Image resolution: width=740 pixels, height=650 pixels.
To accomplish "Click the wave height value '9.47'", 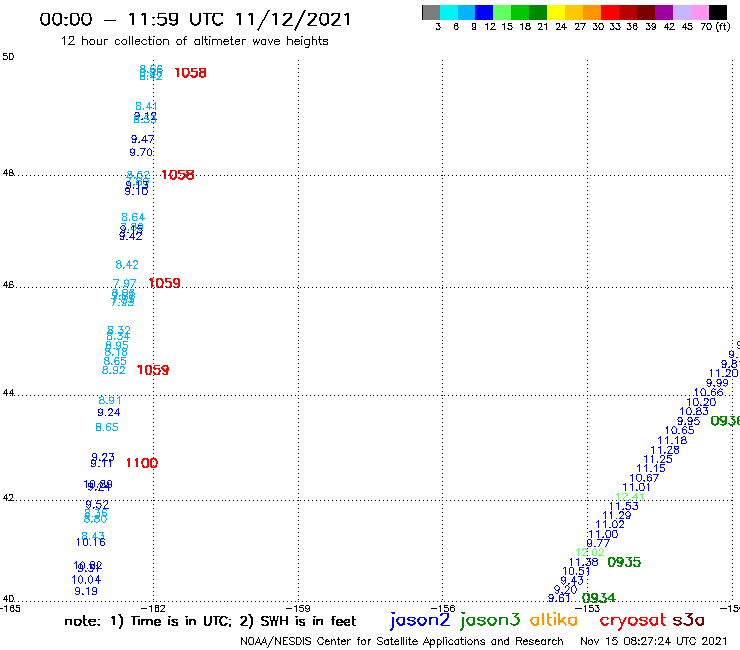I will [143, 139].
